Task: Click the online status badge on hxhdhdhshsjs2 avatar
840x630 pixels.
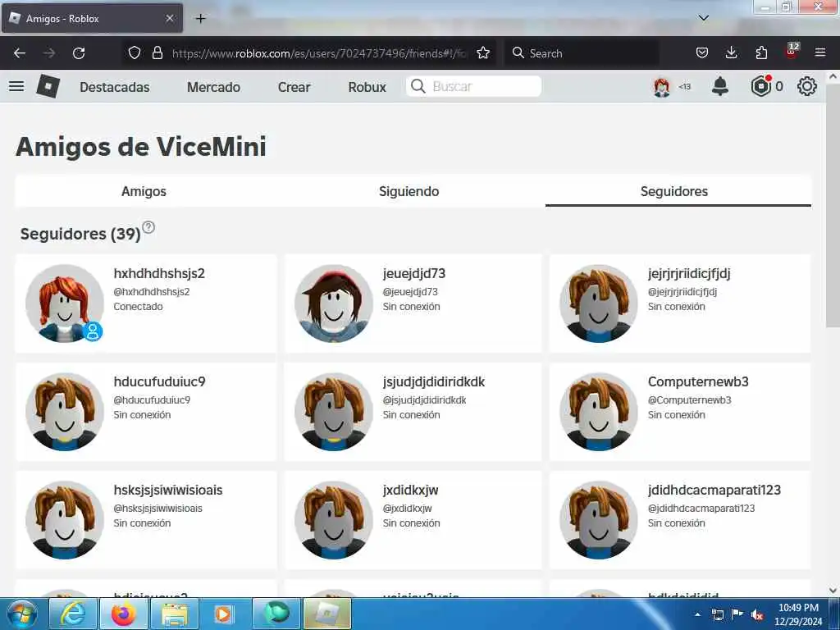Action: point(94,331)
